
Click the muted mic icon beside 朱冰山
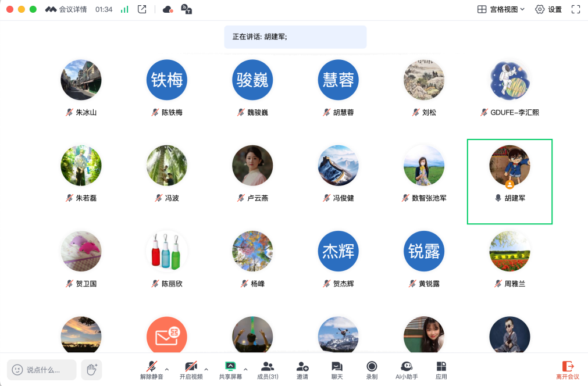[69, 112]
